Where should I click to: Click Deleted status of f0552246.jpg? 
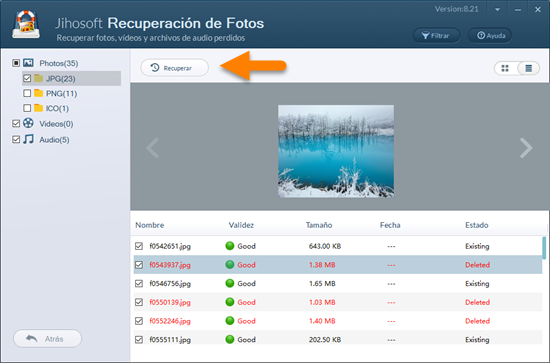[477, 321]
